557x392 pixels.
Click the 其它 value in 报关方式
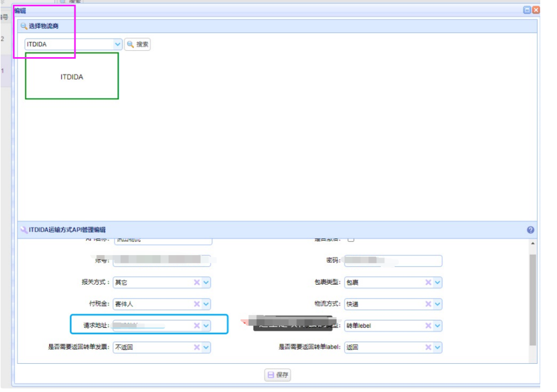point(121,282)
